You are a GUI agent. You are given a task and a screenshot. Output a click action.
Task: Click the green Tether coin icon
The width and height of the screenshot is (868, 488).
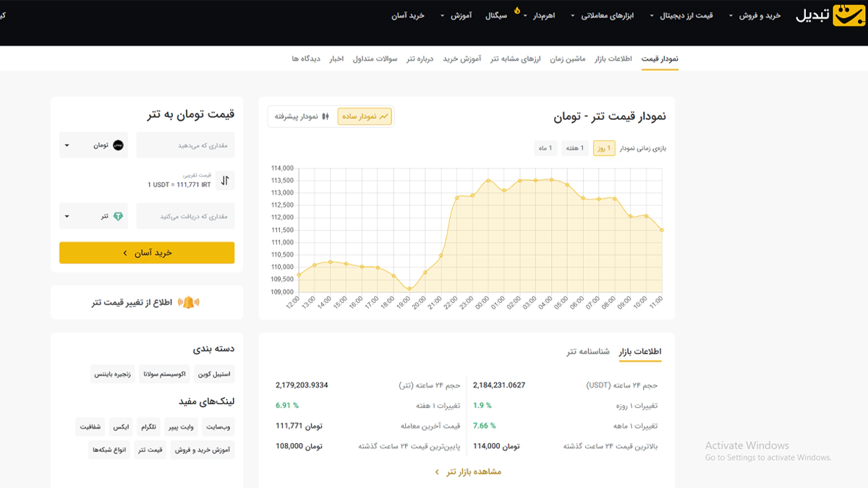point(119,216)
